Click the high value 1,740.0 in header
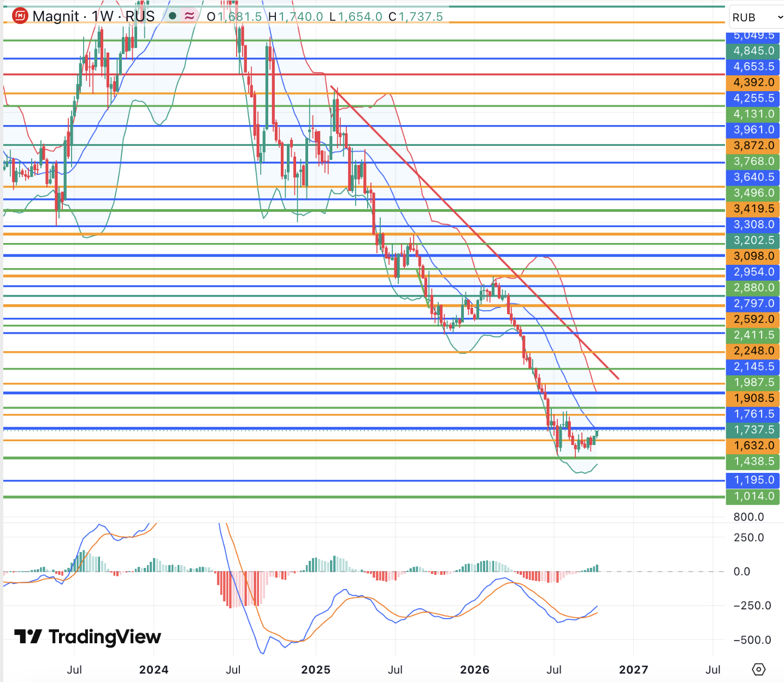 click(x=301, y=16)
